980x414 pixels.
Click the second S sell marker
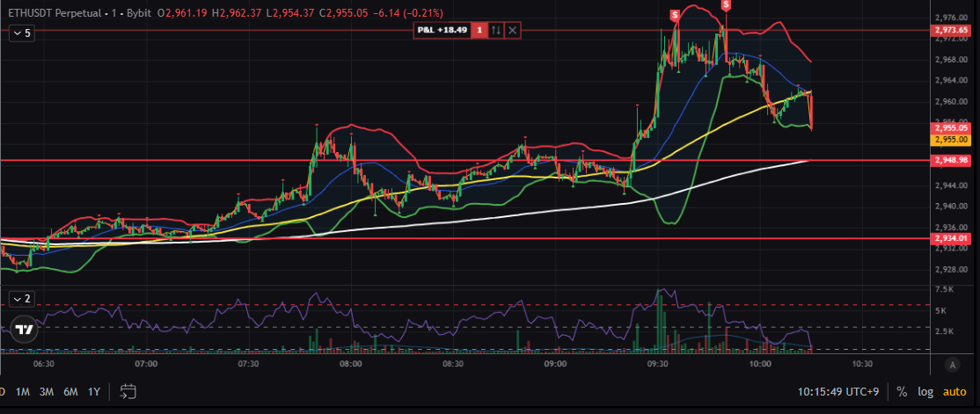coord(726,4)
